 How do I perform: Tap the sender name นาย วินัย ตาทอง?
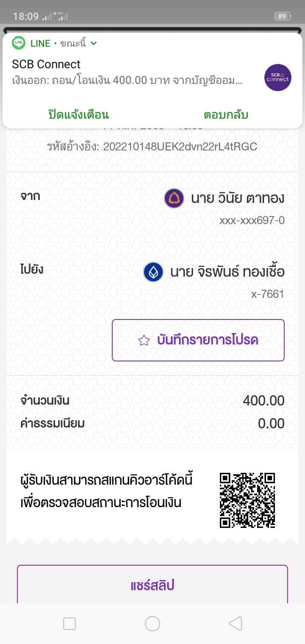pos(238,198)
